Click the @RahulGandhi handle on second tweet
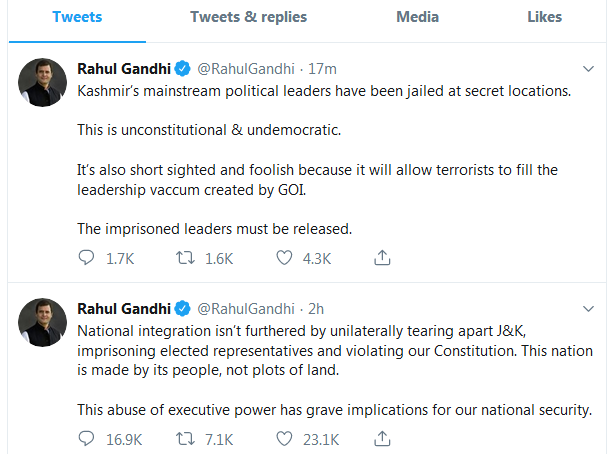The height and width of the screenshot is (454, 609). point(245,307)
